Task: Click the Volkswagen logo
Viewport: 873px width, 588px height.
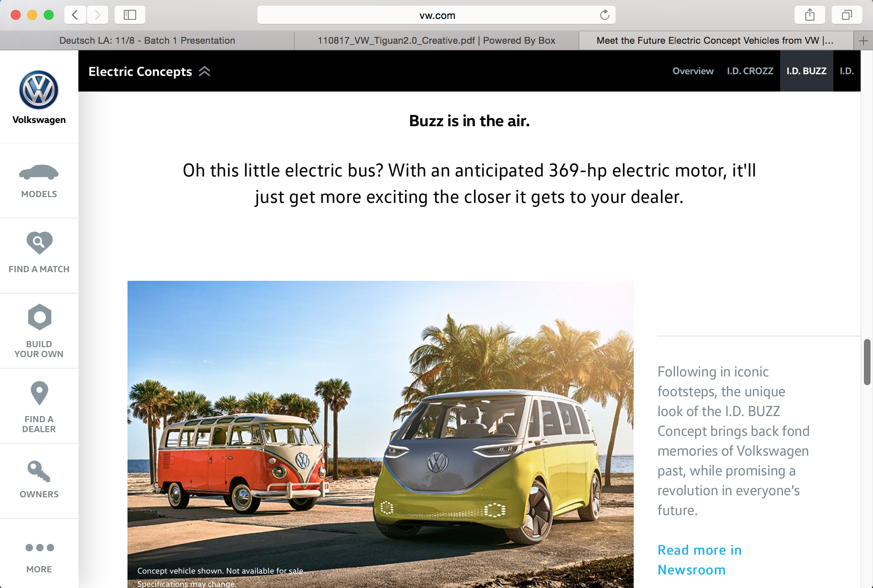Action: pos(39,90)
